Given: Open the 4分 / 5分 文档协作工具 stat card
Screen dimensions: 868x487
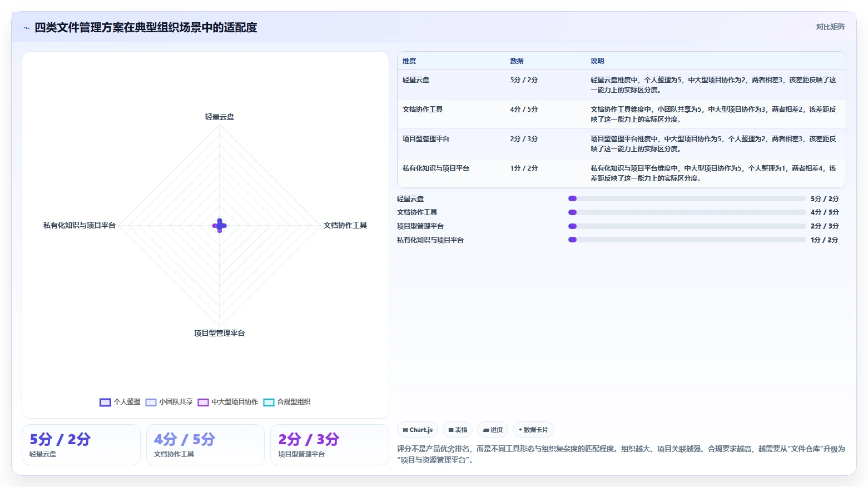Looking at the screenshot, I should [x=205, y=445].
